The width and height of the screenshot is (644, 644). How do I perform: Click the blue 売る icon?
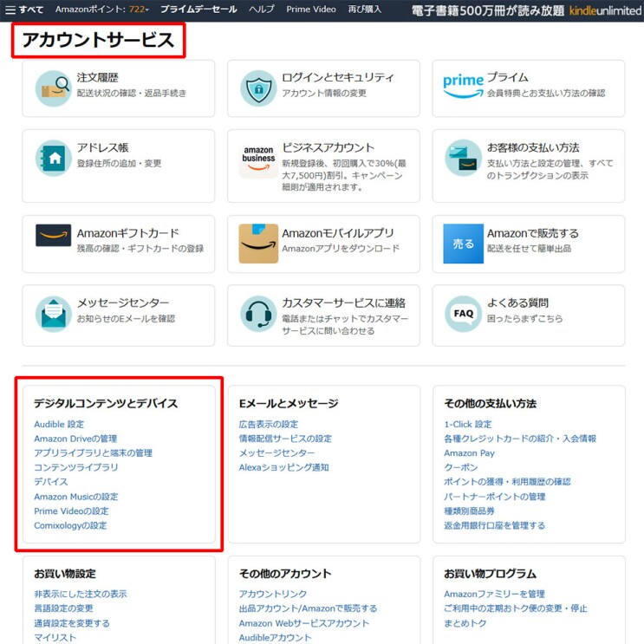click(x=464, y=244)
